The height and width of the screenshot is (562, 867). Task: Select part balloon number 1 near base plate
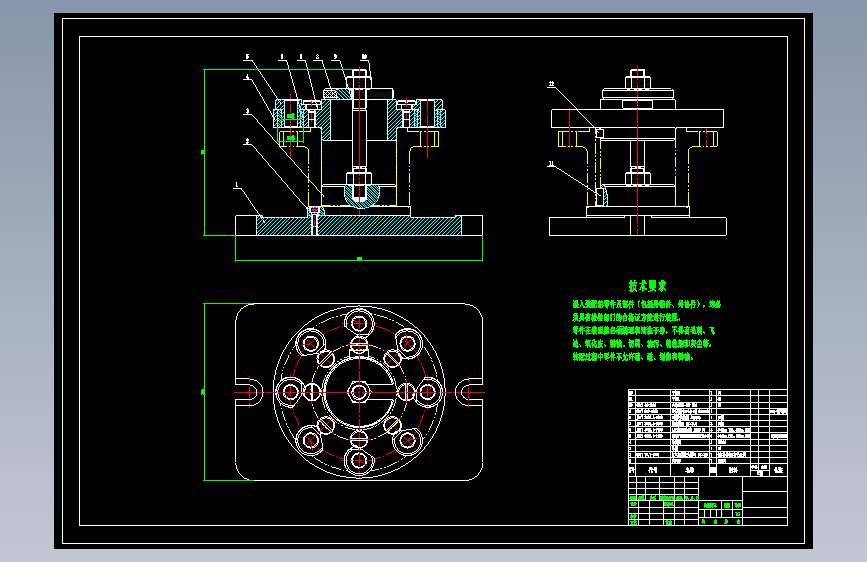coord(237,185)
